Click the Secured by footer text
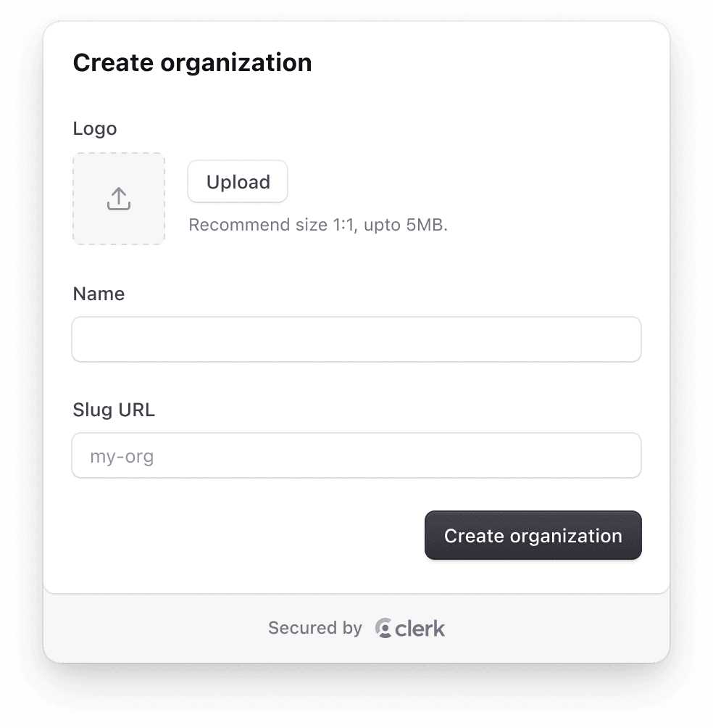Image resolution: width=713 pixels, height=728 pixels. click(x=314, y=628)
